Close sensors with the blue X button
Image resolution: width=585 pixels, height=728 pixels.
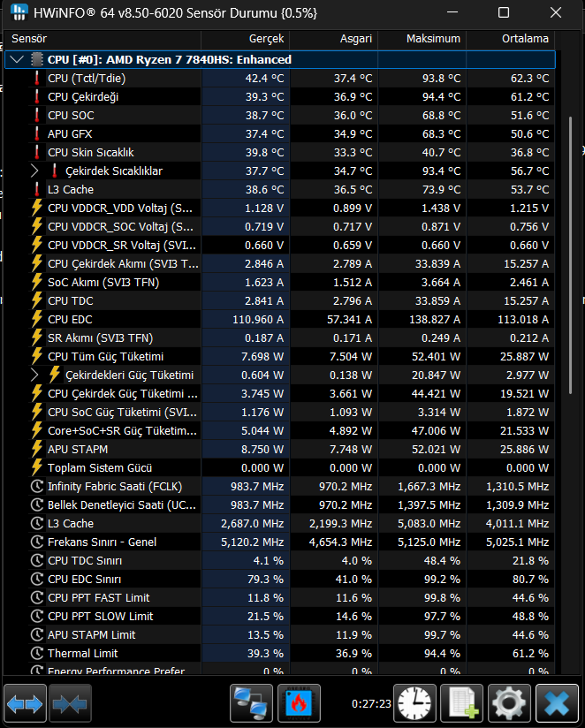pyautogui.click(x=557, y=703)
